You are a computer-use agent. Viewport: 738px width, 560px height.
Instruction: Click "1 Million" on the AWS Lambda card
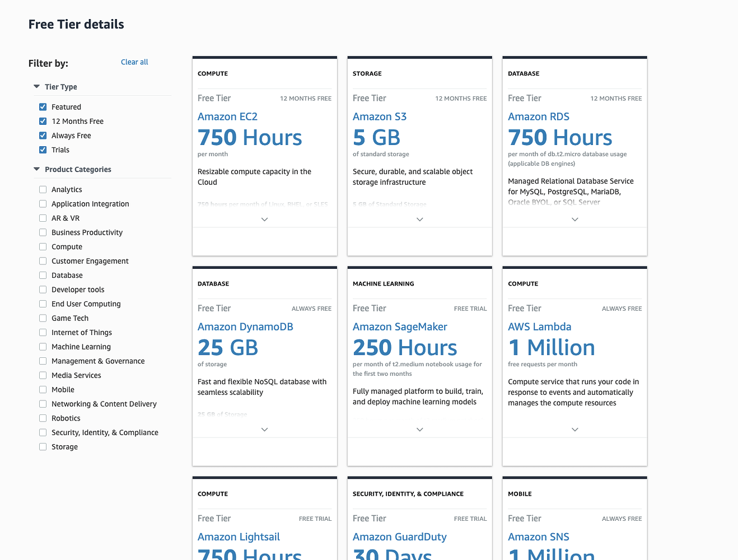point(552,348)
